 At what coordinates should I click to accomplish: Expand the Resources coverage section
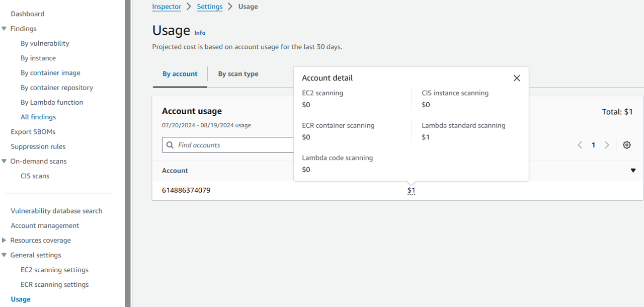4,240
